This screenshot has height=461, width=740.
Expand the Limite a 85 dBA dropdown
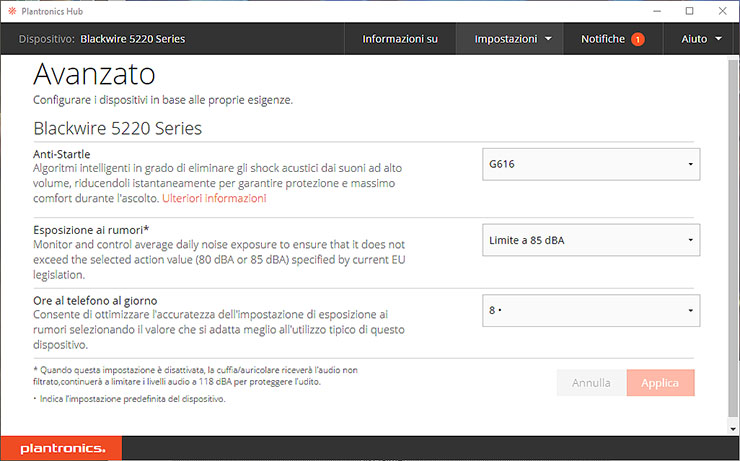pos(590,240)
